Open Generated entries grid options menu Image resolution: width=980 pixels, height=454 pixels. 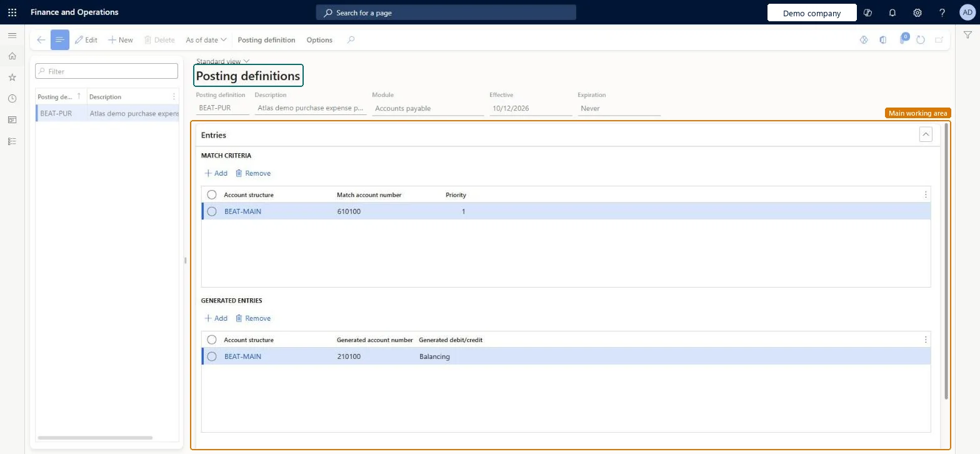click(x=926, y=340)
